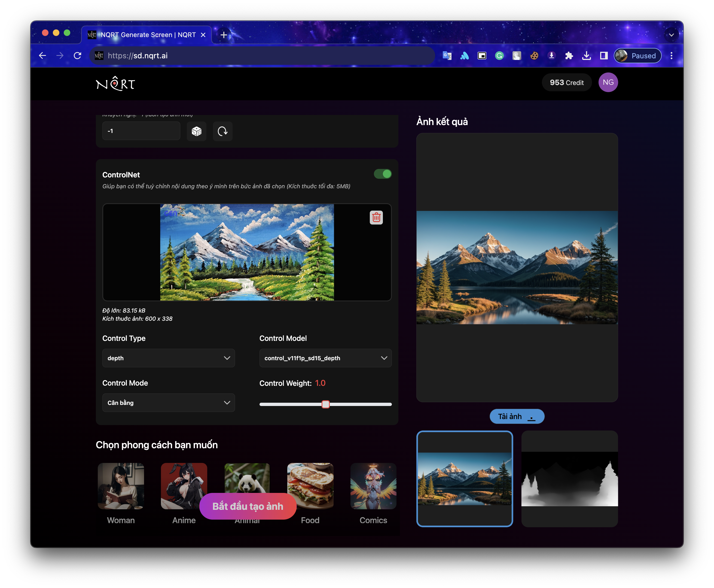Click the Grammarly extension icon
This screenshot has height=588, width=714.
pyautogui.click(x=499, y=56)
